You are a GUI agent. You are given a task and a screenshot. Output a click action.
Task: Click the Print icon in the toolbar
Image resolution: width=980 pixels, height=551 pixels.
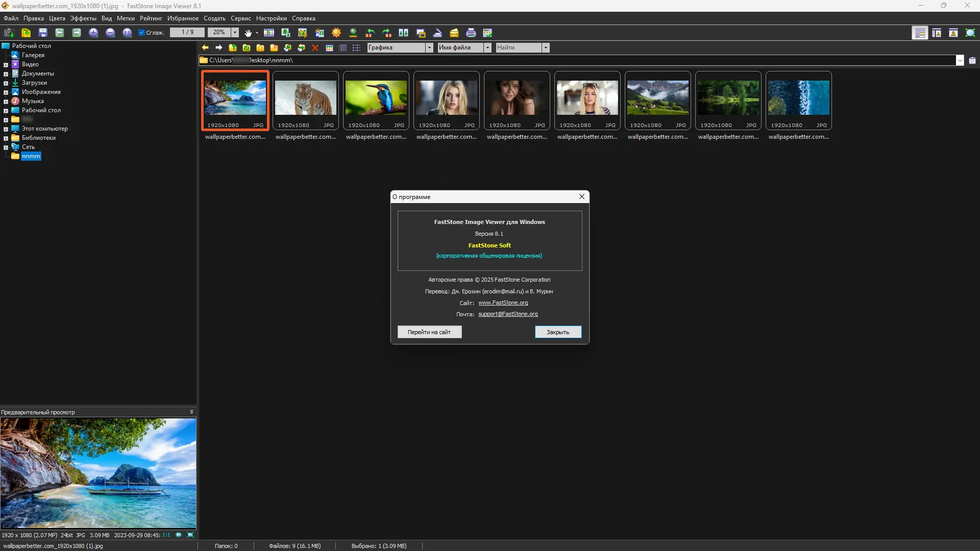pyautogui.click(x=471, y=33)
